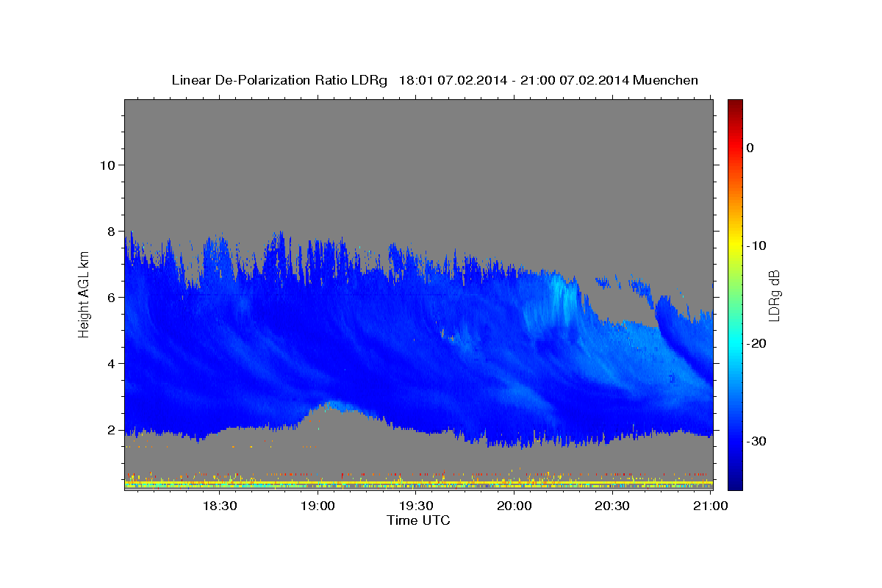Click the colorbar value -20
Screen dimensions: 882x588
pyautogui.click(x=756, y=343)
